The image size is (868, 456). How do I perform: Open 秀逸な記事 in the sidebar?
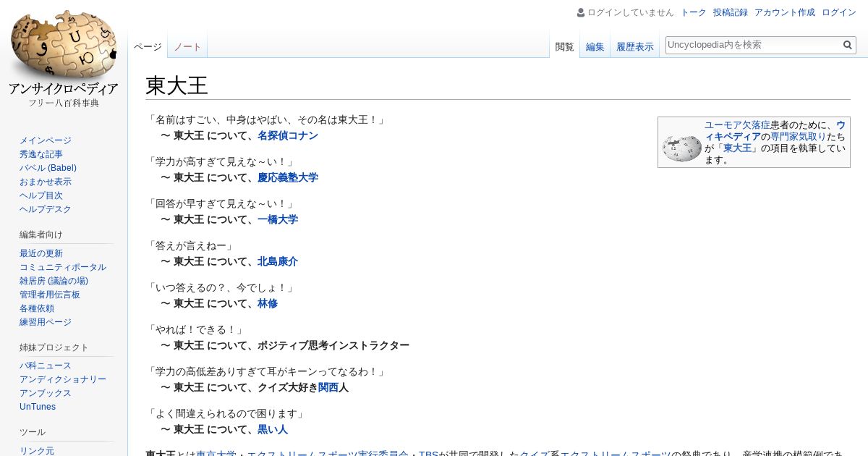41,154
